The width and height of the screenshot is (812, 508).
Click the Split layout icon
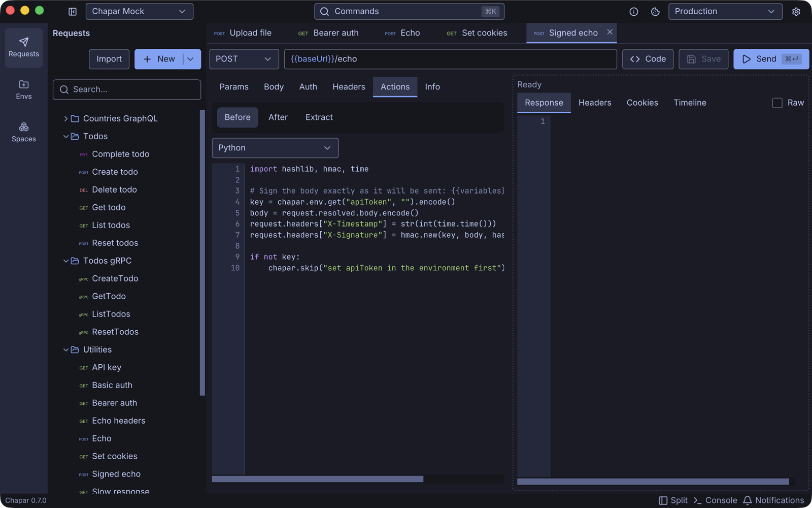click(673, 500)
